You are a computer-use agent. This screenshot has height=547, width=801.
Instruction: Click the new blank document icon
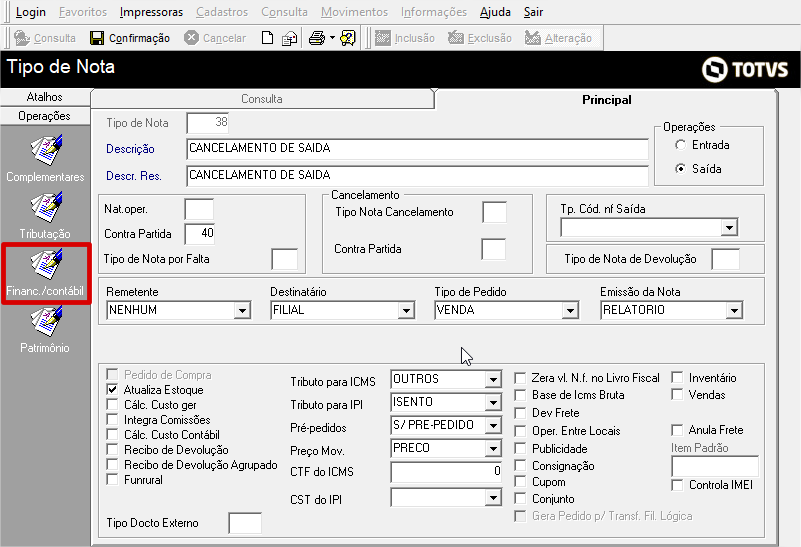coord(267,38)
